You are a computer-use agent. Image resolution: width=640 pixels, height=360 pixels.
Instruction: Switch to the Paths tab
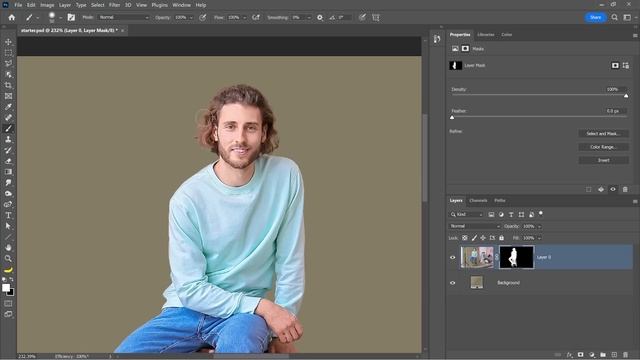[x=500, y=200]
